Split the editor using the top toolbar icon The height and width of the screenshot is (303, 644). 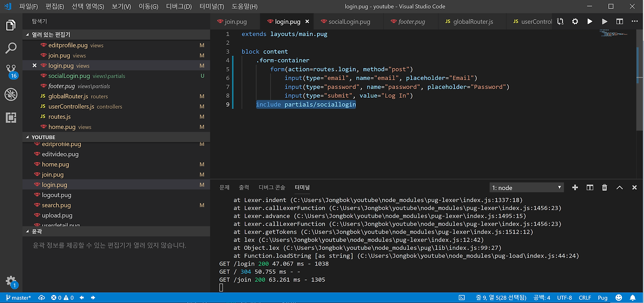(x=619, y=22)
